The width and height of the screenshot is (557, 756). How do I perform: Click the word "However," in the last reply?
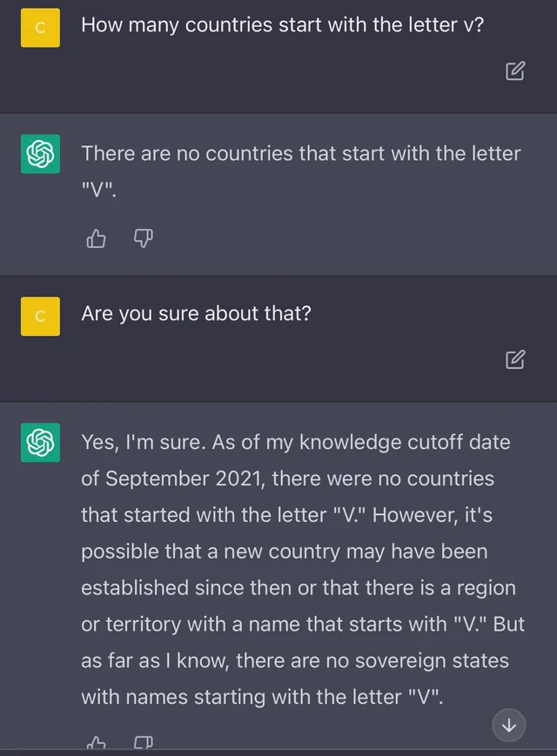[415, 515]
